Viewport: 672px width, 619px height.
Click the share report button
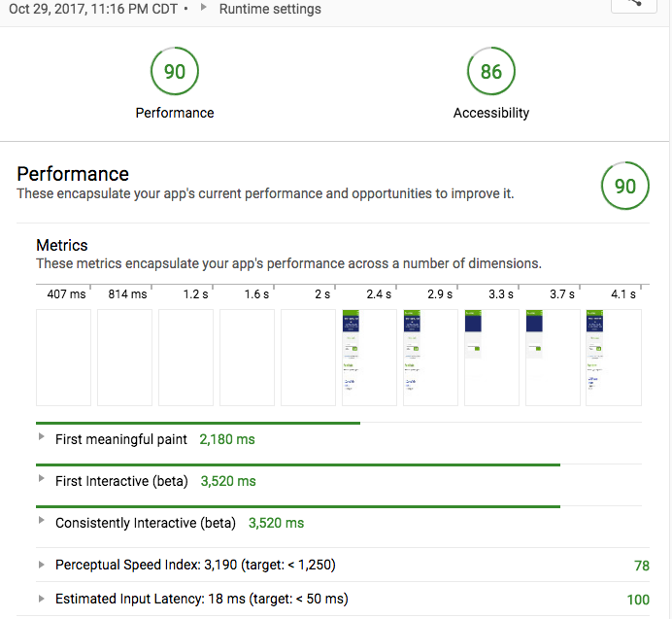pos(635,5)
